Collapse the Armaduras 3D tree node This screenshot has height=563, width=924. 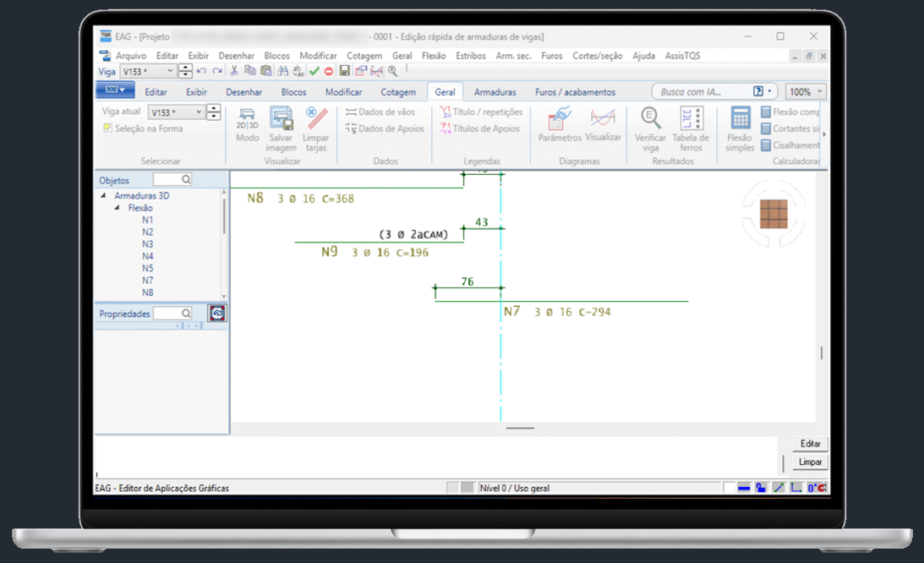pos(104,195)
